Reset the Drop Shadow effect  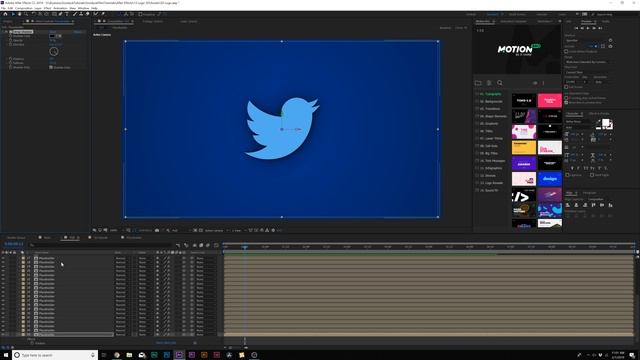53,31
